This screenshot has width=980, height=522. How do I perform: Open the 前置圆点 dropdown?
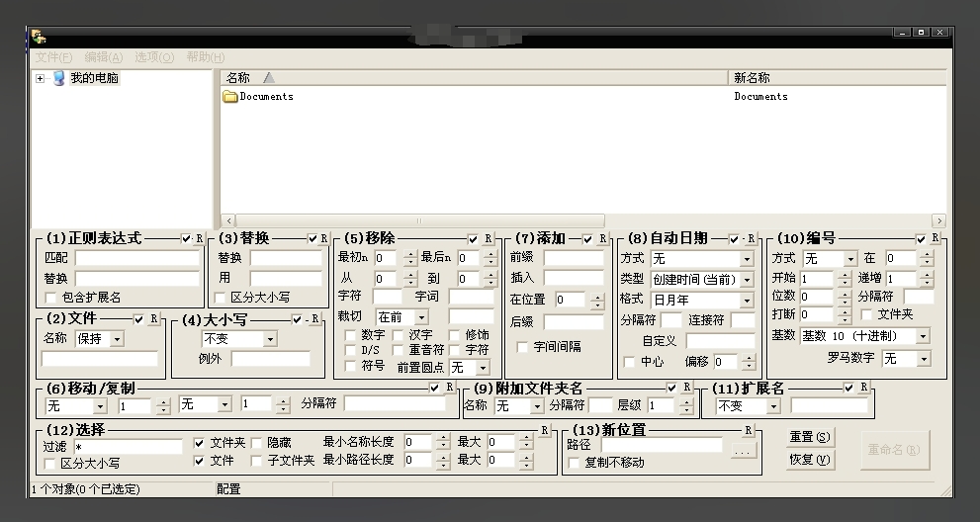coord(482,368)
